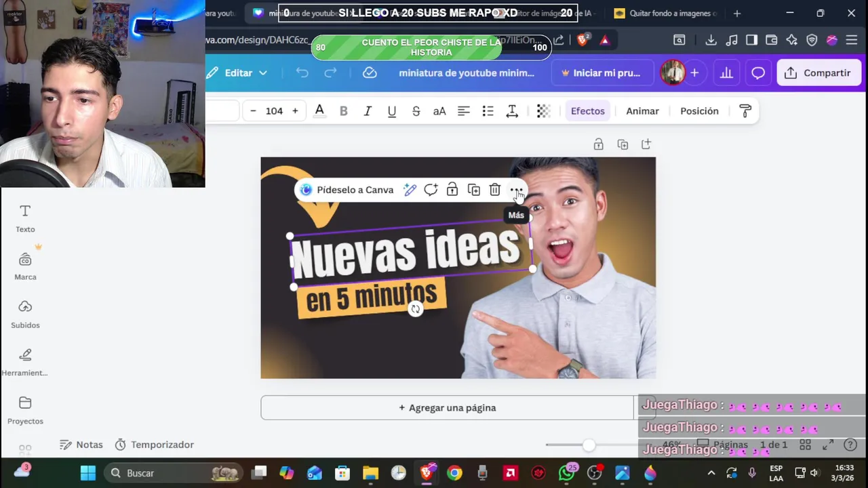Add a new page with the page plus icon
868x488 pixels.
[x=646, y=144]
